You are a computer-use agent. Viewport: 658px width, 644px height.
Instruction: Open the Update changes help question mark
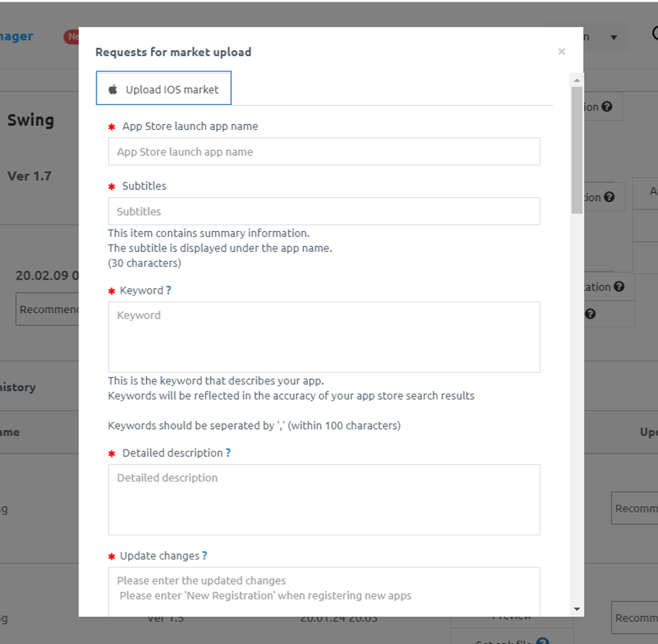(204, 555)
